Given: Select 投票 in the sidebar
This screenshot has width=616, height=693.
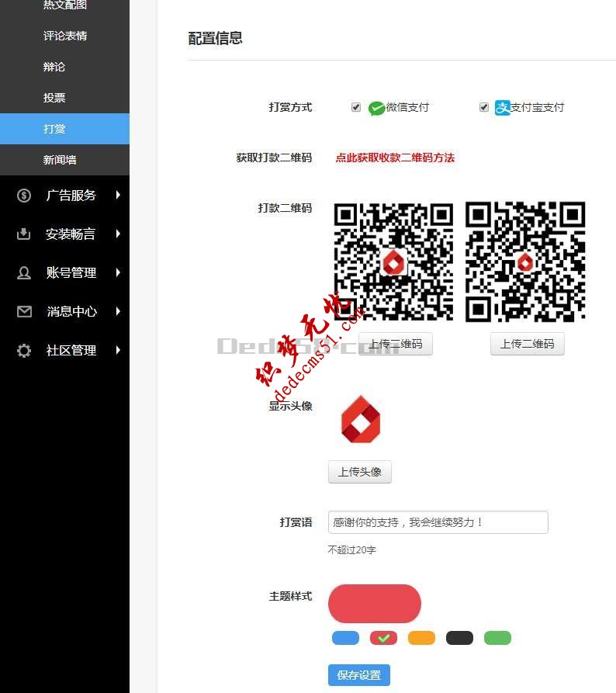Looking at the screenshot, I should click(x=54, y=98).
